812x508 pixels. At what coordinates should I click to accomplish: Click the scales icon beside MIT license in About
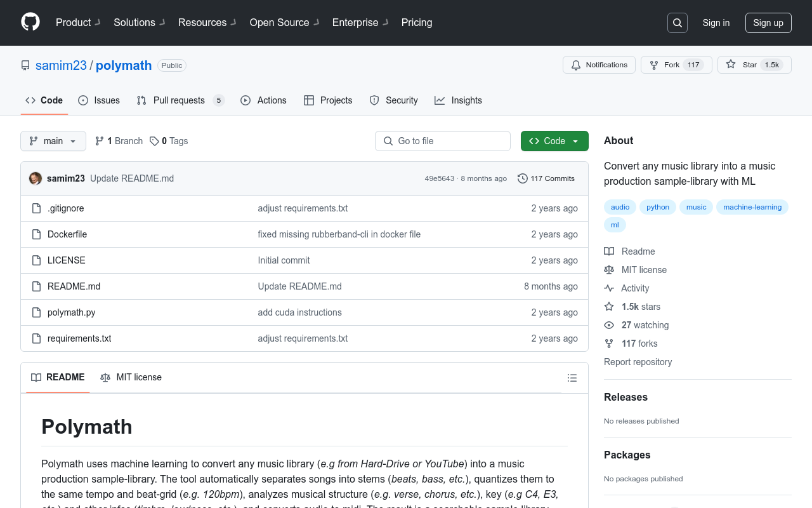(609, 270)
